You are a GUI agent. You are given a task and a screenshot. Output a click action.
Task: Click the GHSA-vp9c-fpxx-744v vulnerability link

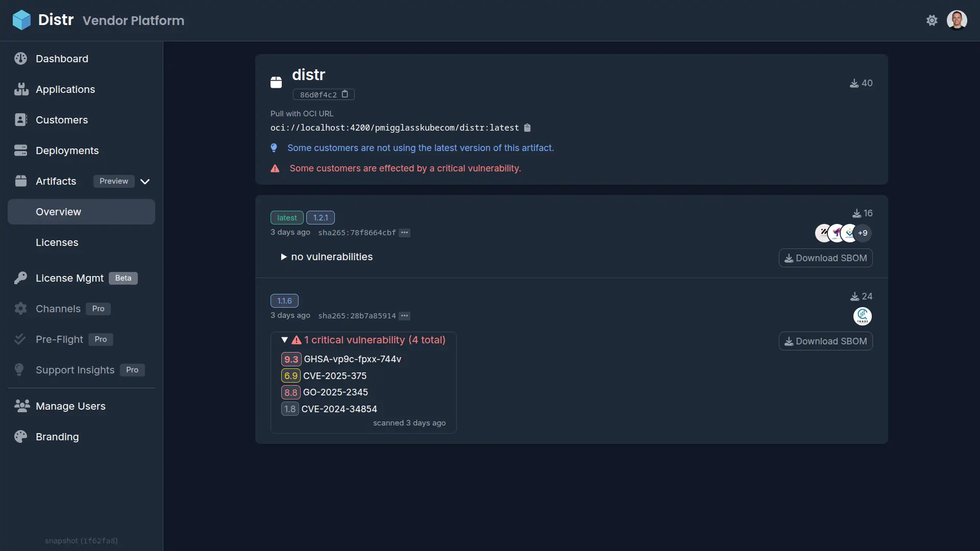352,359
